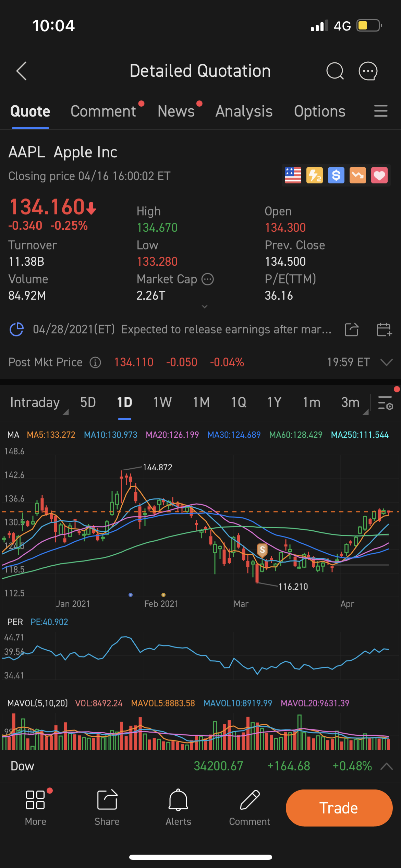Viewport: 401px width, 868px height.
Task: Open the earnings release notice text
Action: pos(182,329)
